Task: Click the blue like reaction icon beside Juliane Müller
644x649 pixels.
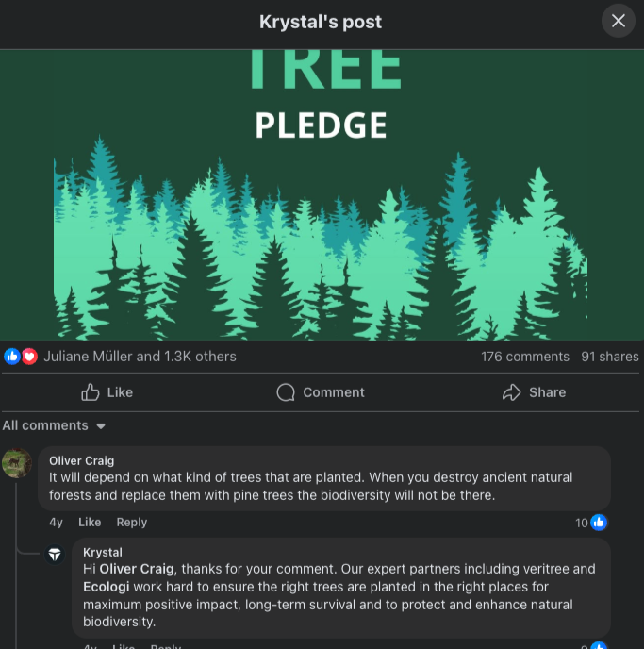Action: tap(12, 357)
